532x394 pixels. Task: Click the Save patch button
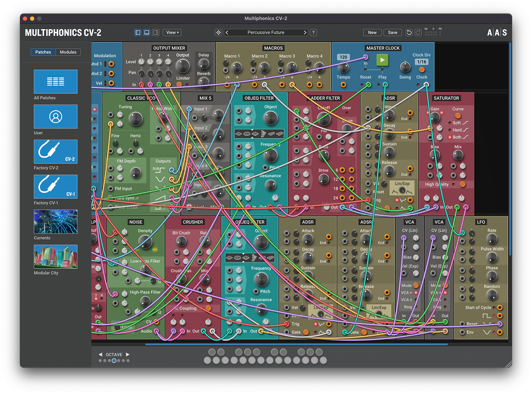(x=393, y=33)
